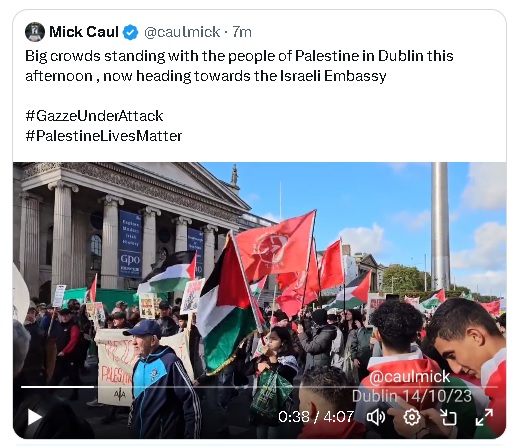The height and width of the screenshot is (446, 517).
Task: Click the @caulmick watermark on the video
Action: pyautogui.click(x=410, y=377)
